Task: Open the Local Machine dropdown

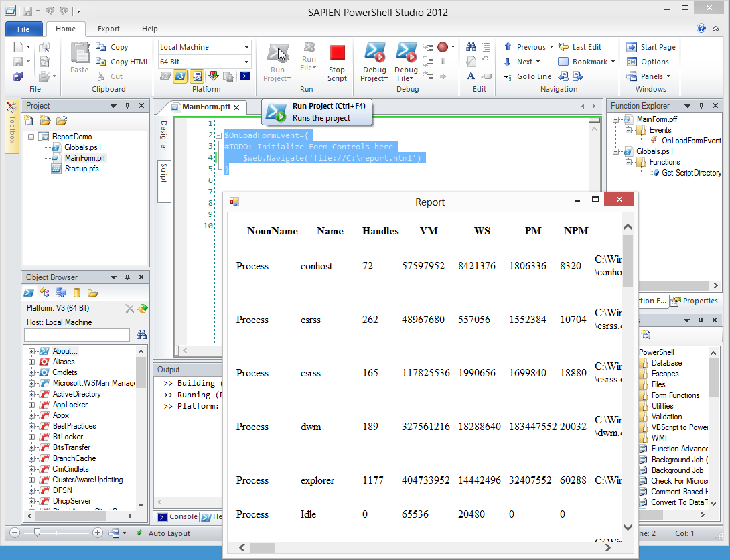Action: coord(246,47)
